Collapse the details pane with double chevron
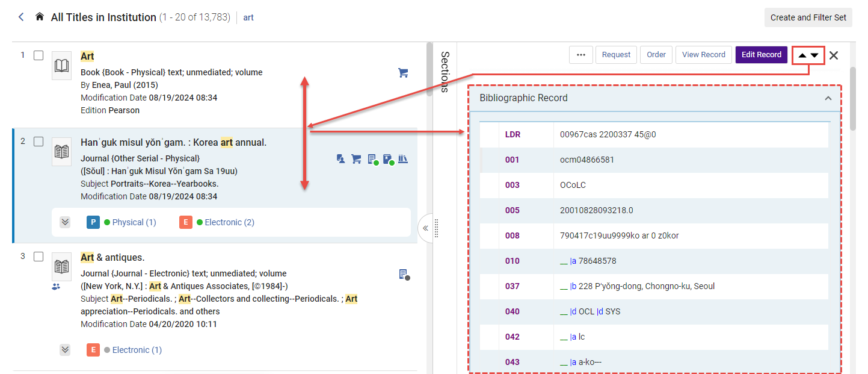Screen dimensions: 868x374 pos(425,228)
